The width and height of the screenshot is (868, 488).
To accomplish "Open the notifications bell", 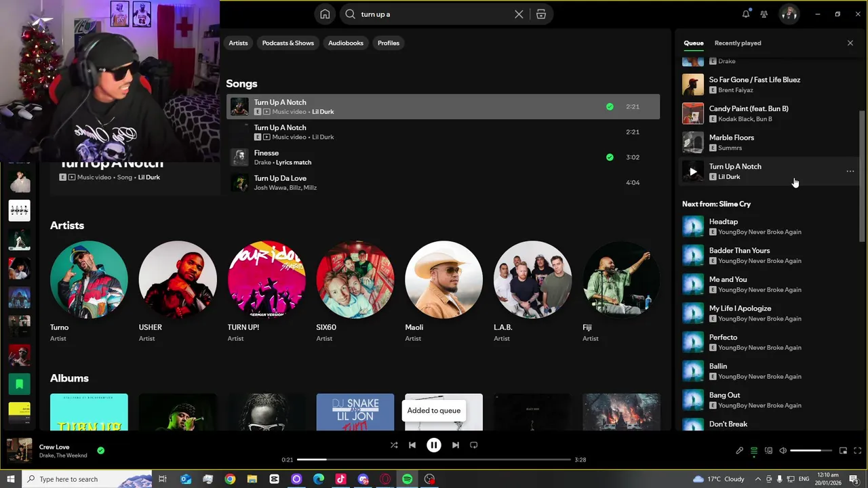I will click(746, 14).
